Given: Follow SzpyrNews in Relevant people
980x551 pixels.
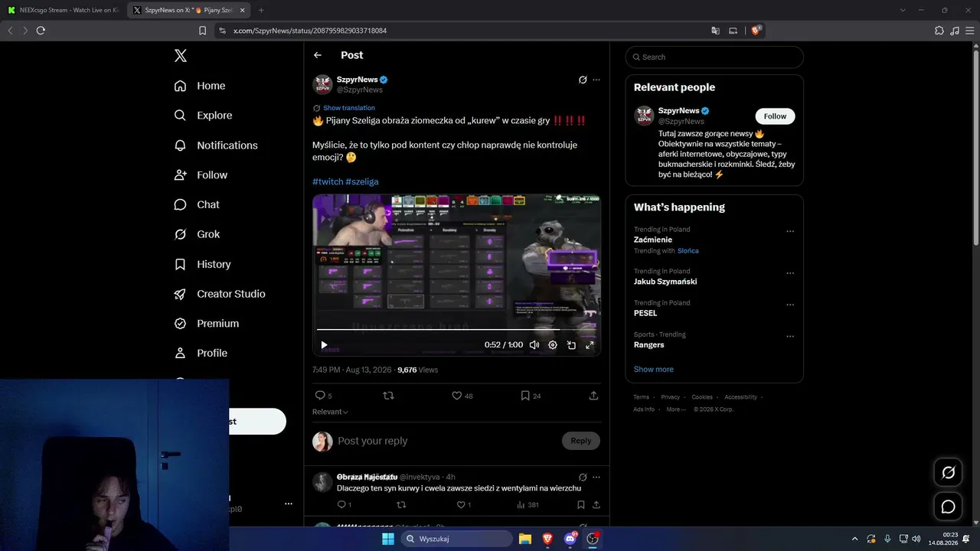Looking at the screenshot, I should click(x=775, y=116).
